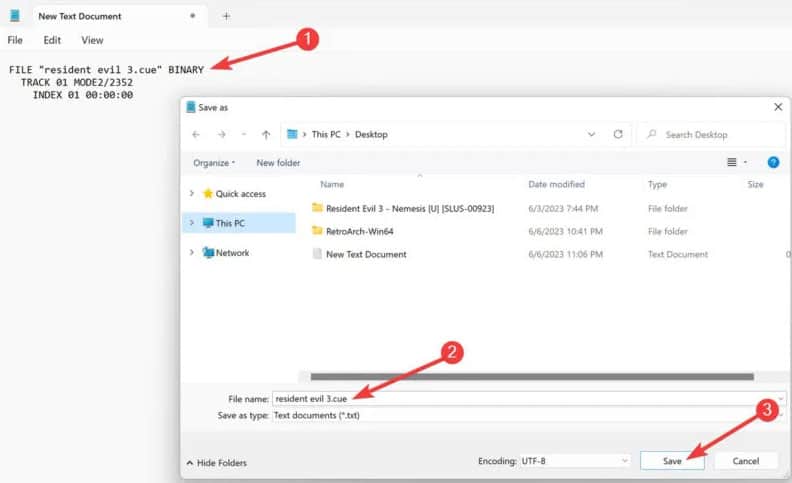Viewport: 792px width, 483px height.
Task: Change the view layout icon
Action: (731, 162)
